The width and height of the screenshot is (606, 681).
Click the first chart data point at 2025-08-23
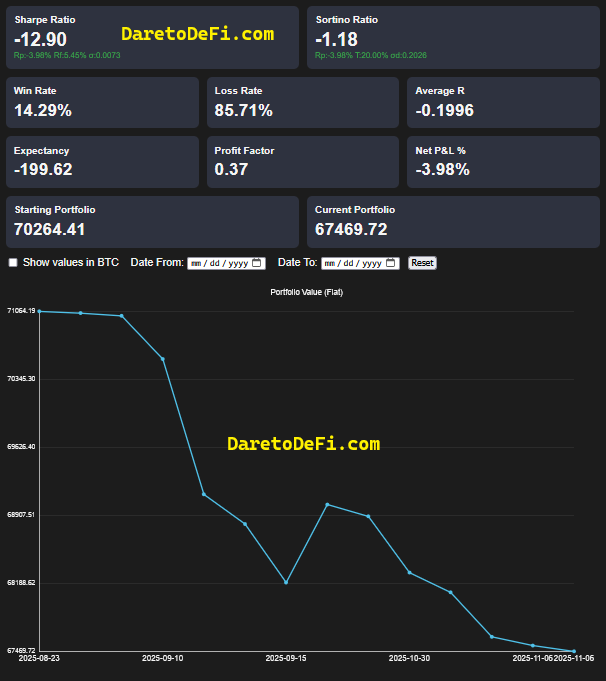(39, 311)
